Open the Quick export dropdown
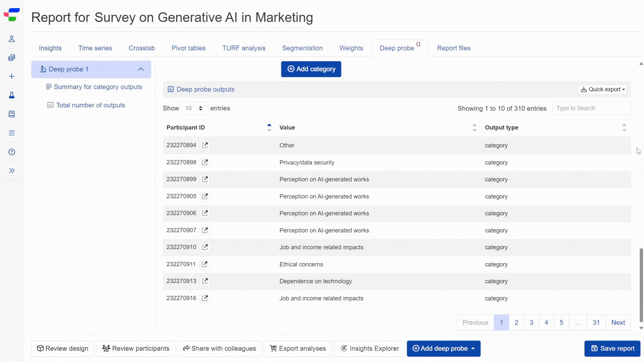 602,89
